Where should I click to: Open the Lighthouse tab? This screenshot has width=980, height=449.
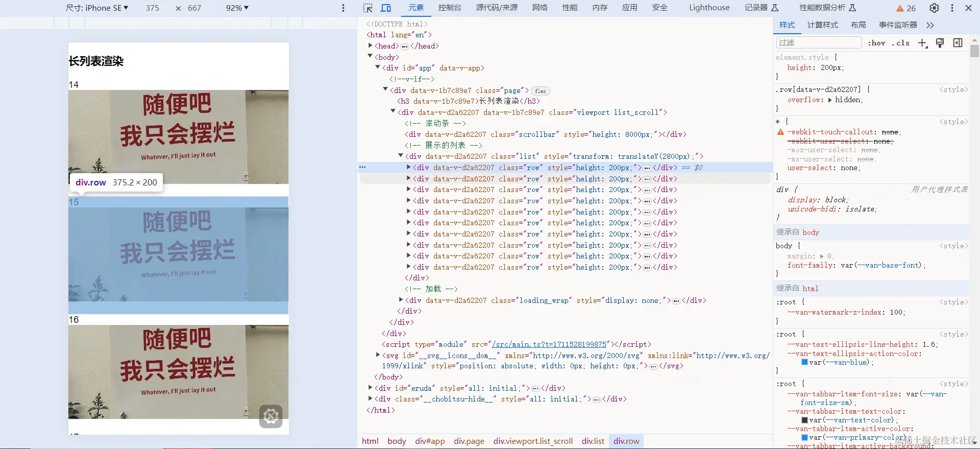709,8
